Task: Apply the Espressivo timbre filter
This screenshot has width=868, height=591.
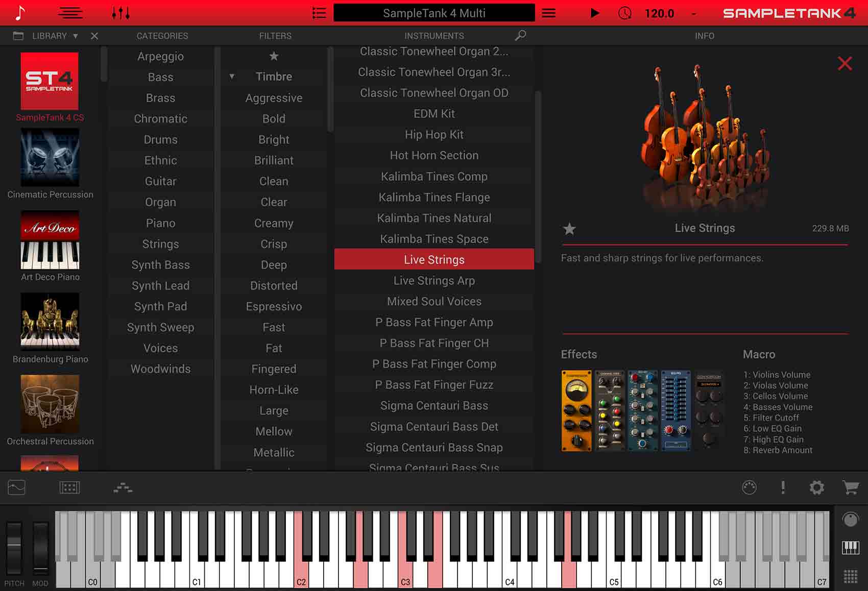Action: (274, 306)
